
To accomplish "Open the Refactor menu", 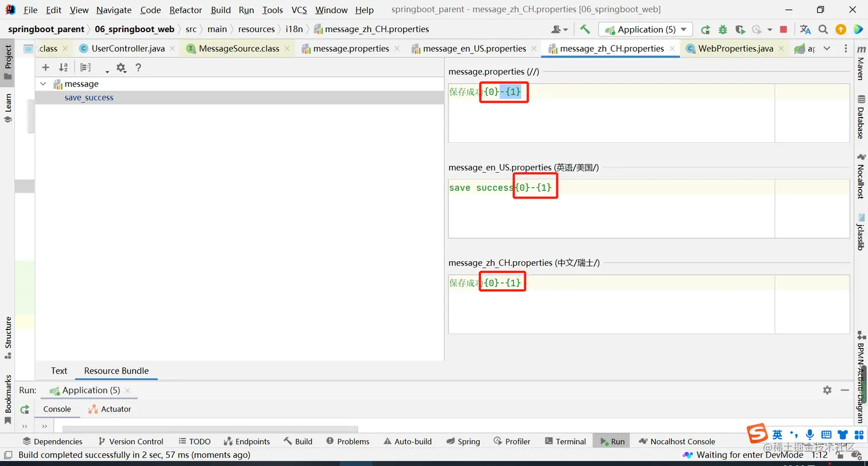I will [x=186, y=10].
